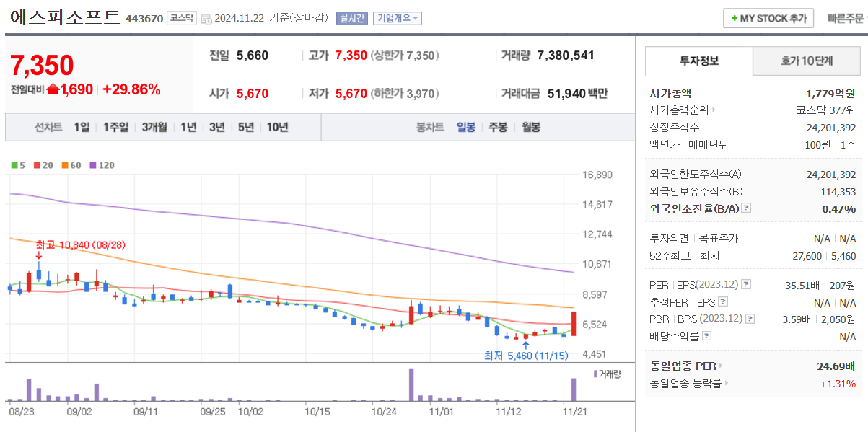Click the arrow beside 시가총액순위
This screenshot has width=868, height=432.
714,110
